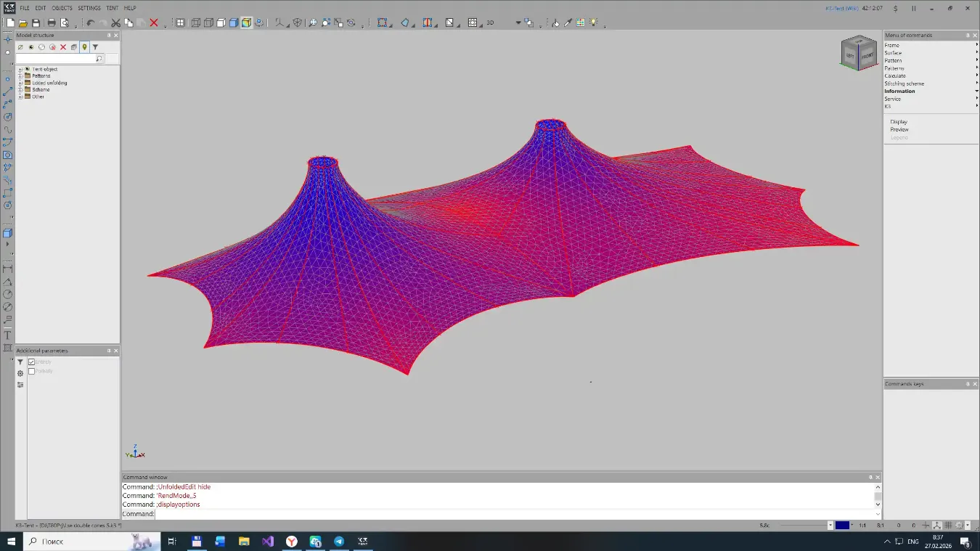Screen dimensions: 980x551
Task: Open Telegram from the taskbar
Action: (x=338, y=542)
